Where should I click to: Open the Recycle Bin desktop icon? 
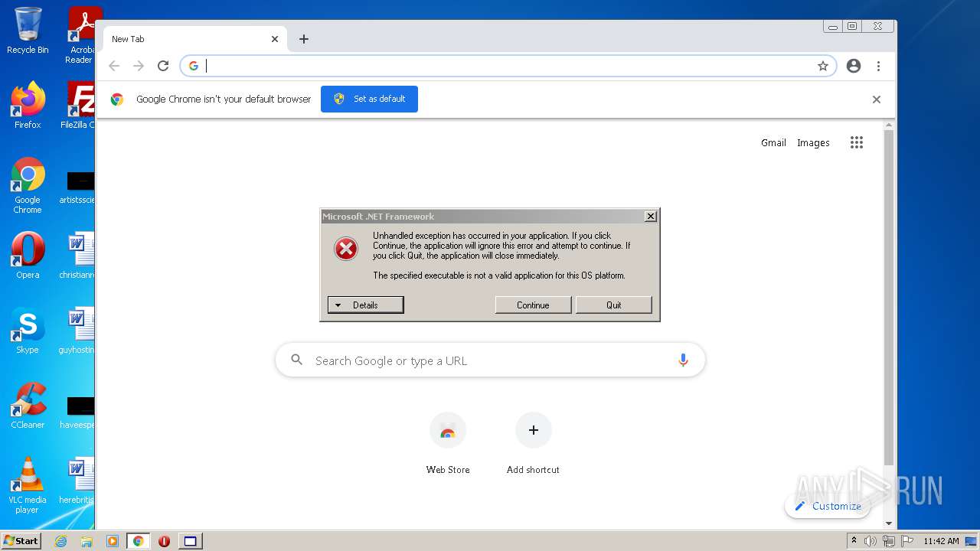(x=28, y=31)
